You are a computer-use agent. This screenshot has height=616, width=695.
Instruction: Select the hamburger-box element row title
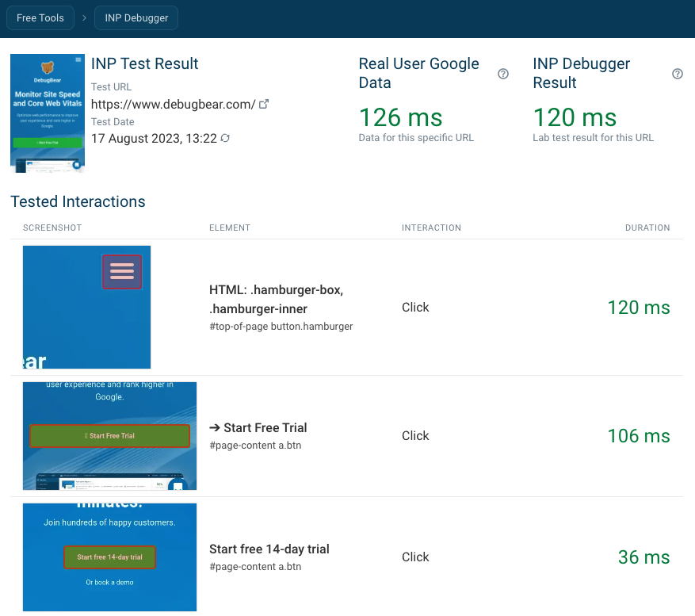click(x=276, y=299)
